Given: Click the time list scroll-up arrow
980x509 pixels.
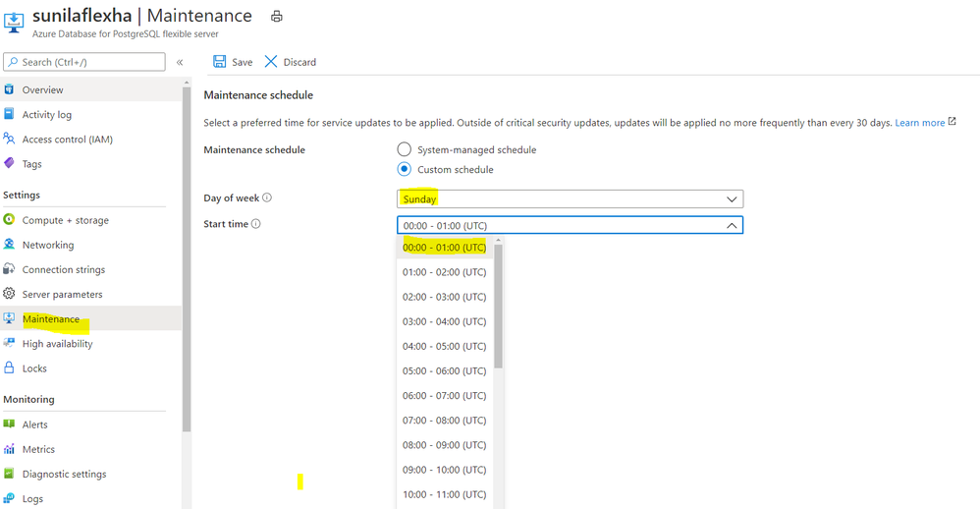Looking at the screenshot, I should [x=498, y=240].
